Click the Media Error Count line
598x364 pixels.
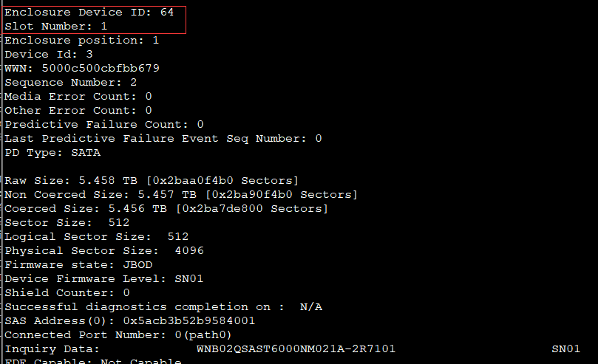click(78, 96)
